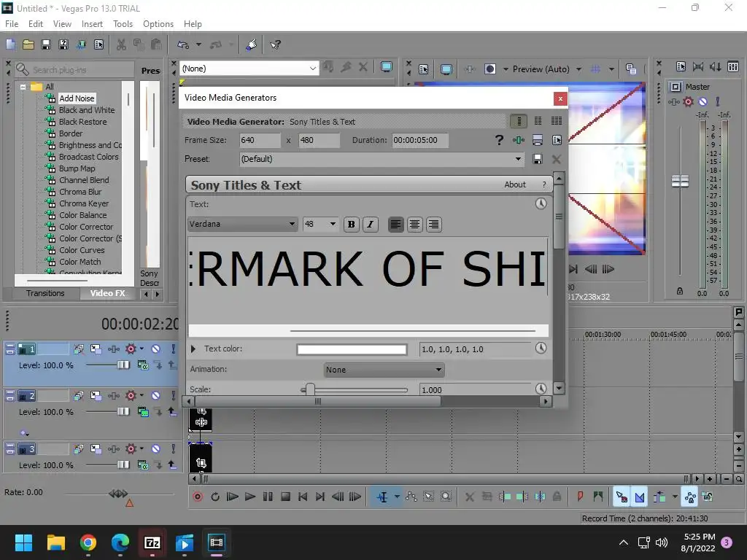Screen dimensions: 747x560
Task: Click the Text animate clock icon
Action: (541, 204)
